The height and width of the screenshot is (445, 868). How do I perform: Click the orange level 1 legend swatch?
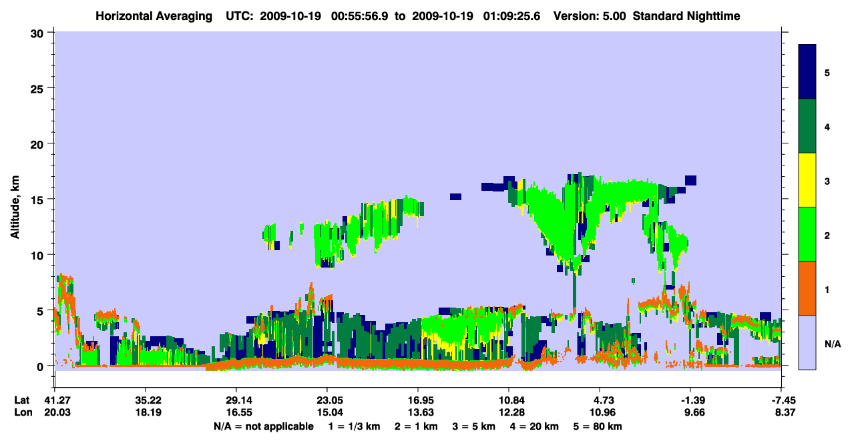[x=807, y=288]
